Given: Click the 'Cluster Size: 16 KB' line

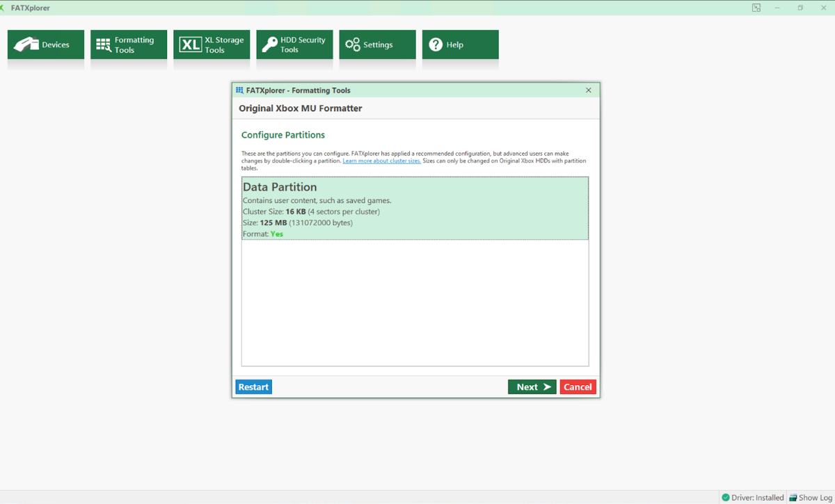Looking at the screenshot, I should point(311,211).
